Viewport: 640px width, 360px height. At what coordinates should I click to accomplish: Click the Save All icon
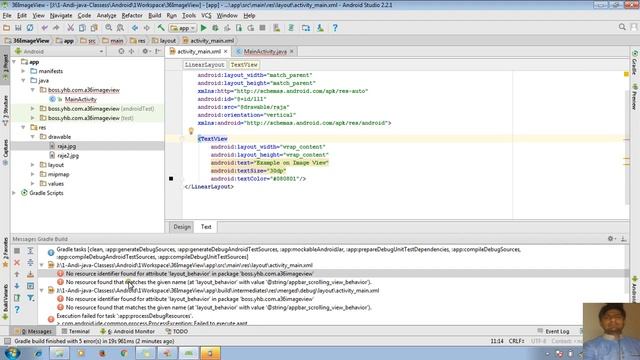(18, 28)
